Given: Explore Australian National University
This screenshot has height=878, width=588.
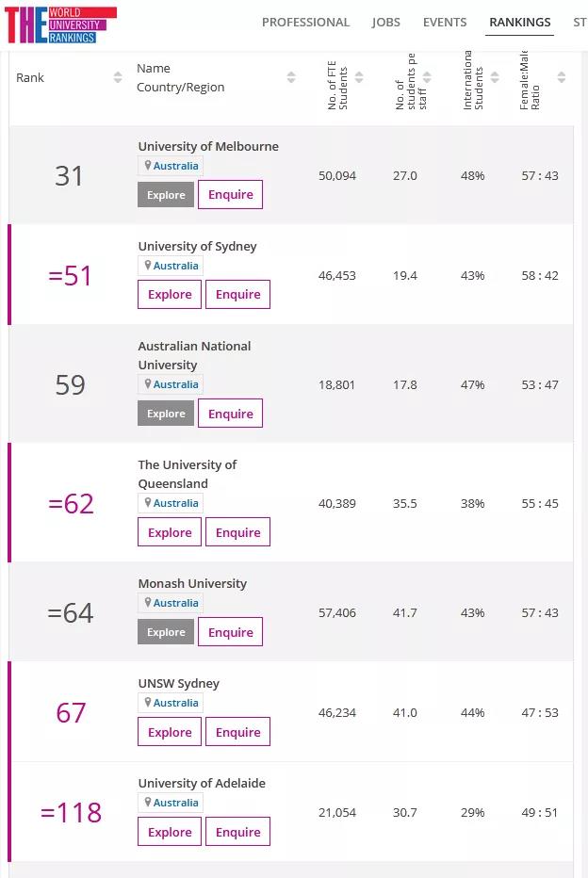Looking at the screenshot, I should click(x=166, y=414).
